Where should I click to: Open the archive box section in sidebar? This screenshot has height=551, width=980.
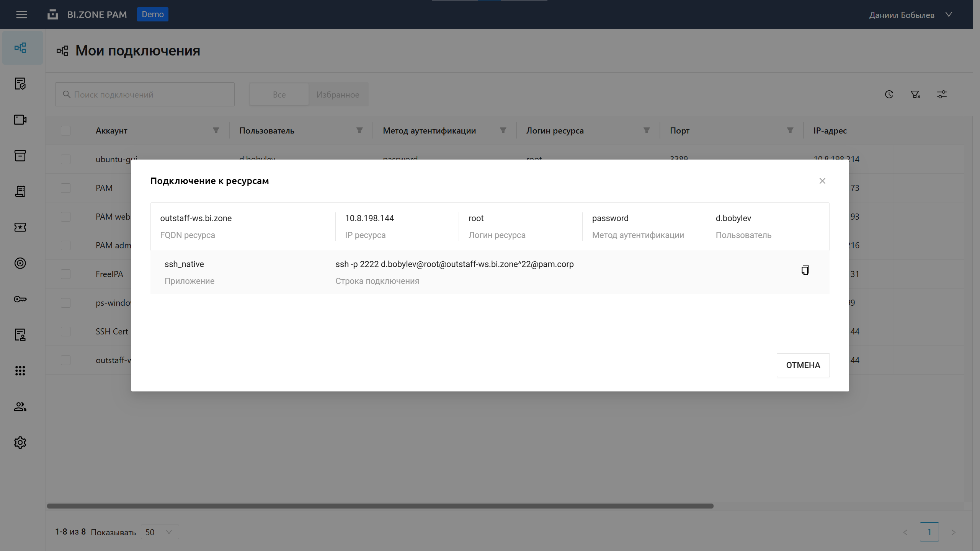pyautogui.click(x=20, y=155)
